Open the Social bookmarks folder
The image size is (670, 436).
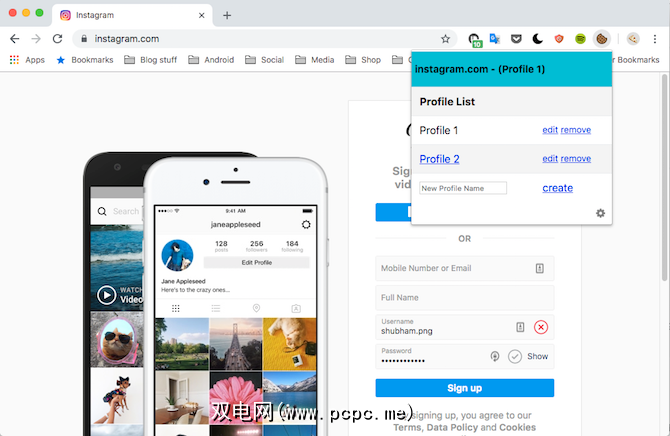pos(264,60)
